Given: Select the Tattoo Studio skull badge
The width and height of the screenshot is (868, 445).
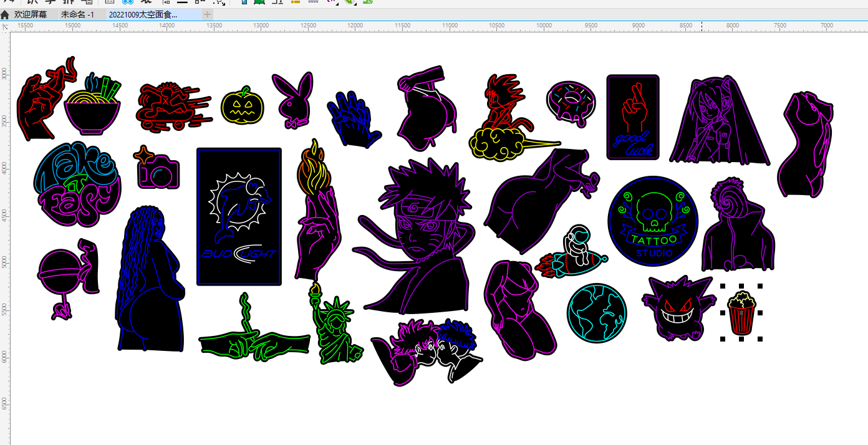Looking at the screenshot, I should coord(653,221).
